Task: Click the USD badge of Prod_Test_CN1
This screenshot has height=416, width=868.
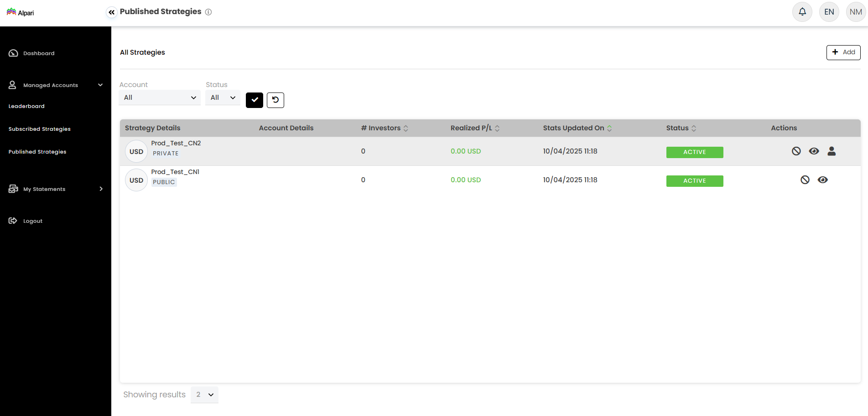Action: (x=136, y=180)
